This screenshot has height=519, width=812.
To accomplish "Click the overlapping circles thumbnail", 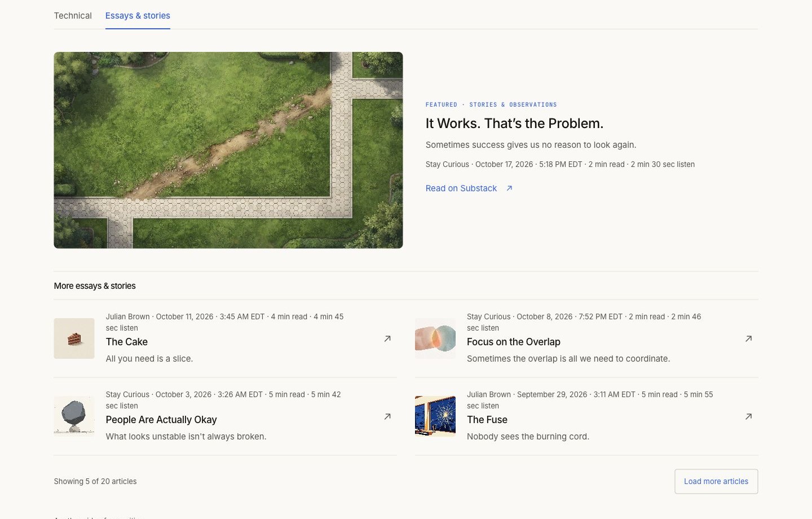I will (435, 338).
